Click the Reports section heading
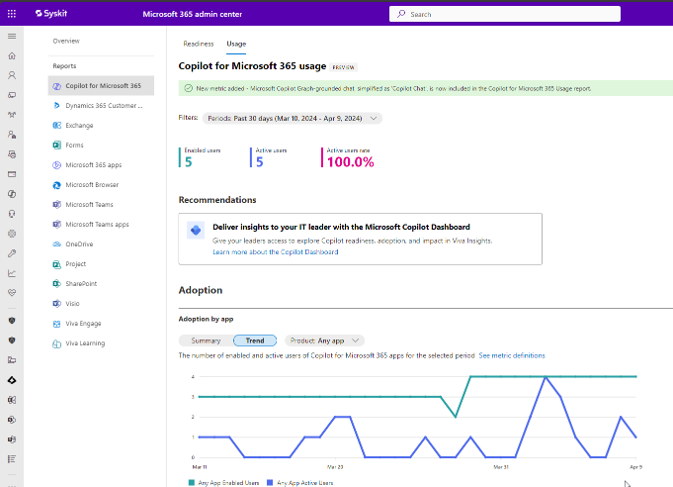The image size is (673, 487). click(64, 66)
